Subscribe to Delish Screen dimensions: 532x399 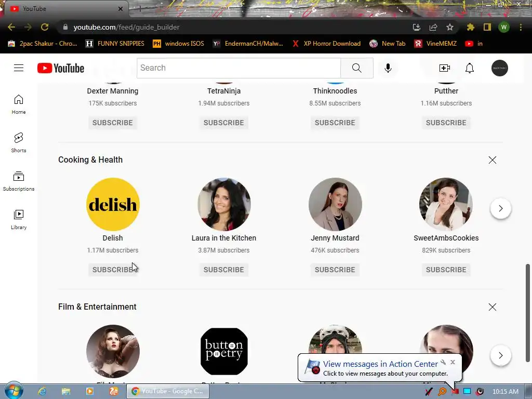pos(113,270)
